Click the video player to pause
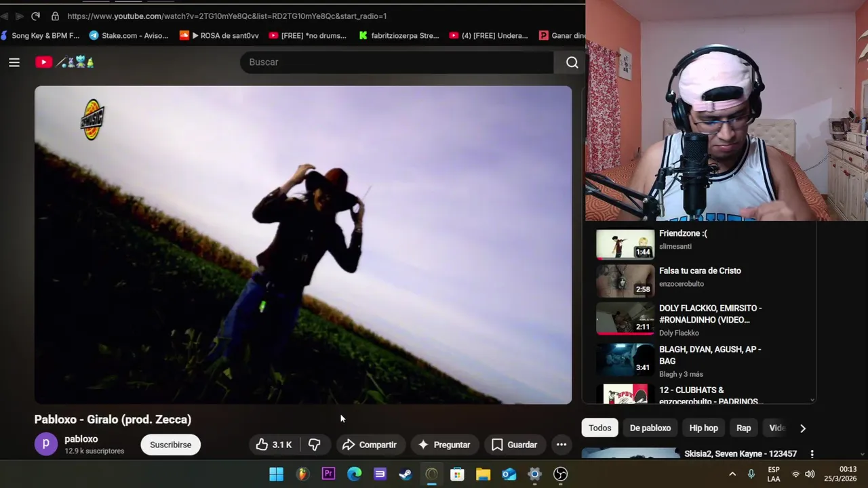 click(303, 245)
